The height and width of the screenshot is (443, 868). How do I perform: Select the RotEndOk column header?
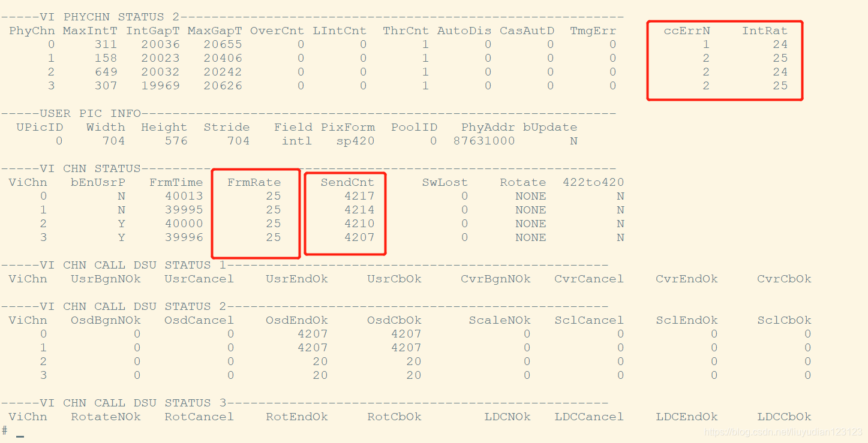pyautogui.click(x=297, y=417)
